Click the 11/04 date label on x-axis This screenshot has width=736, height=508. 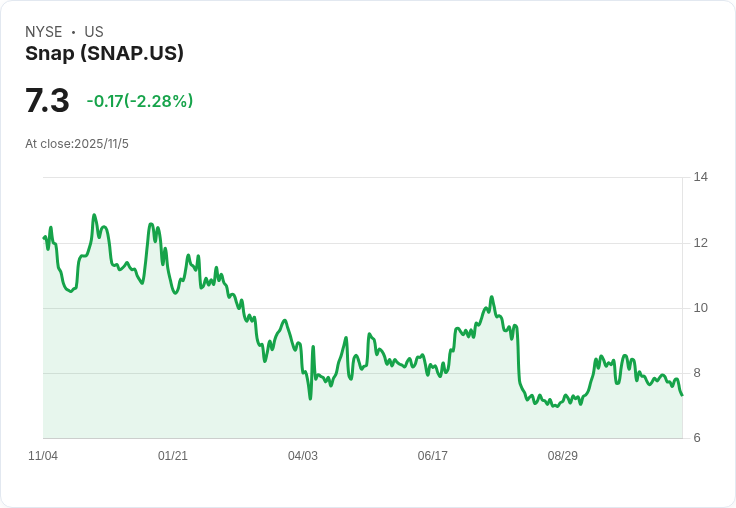coord(43,456)
